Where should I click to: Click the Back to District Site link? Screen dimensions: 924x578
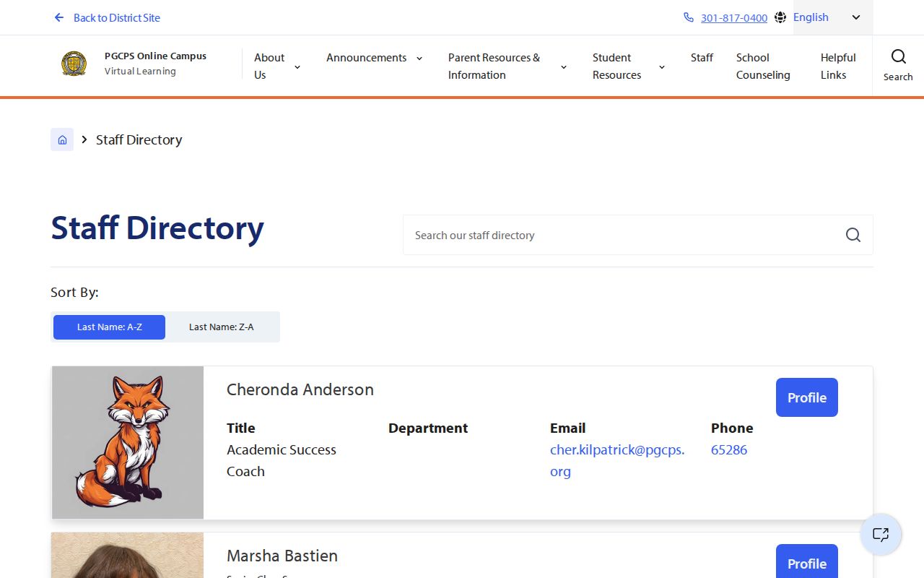click(117, 17)
